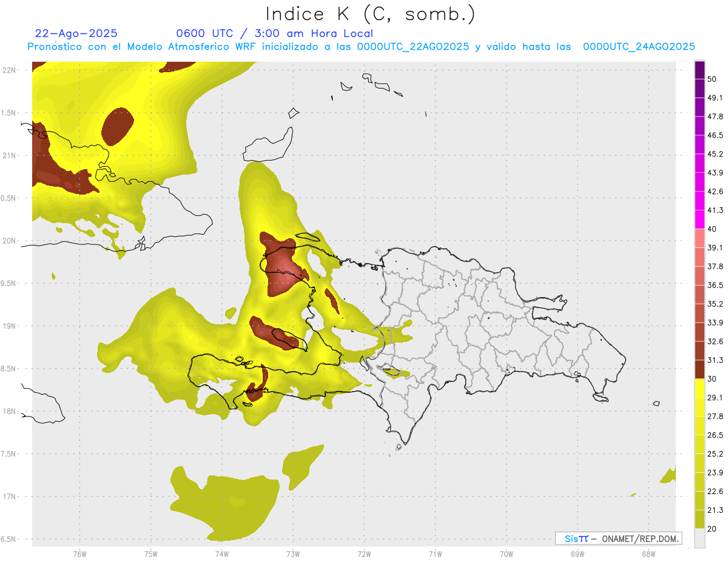The image size is (728, 562).
Task: Click the dark purple swatch above 50
Action: [x=699, y=70]
